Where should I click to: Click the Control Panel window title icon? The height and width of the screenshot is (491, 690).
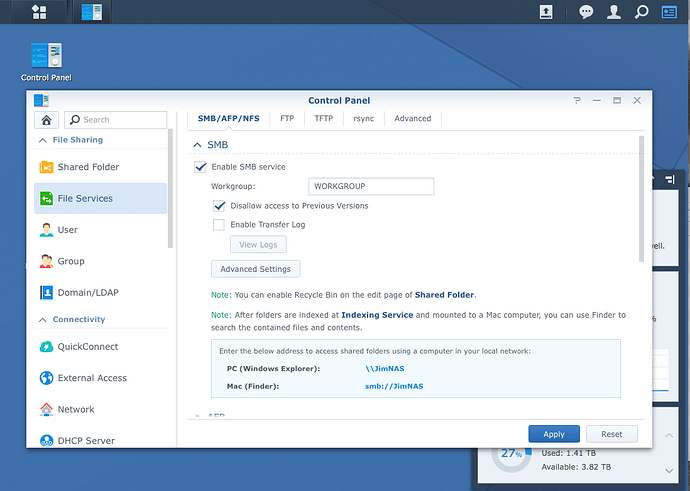41,100
